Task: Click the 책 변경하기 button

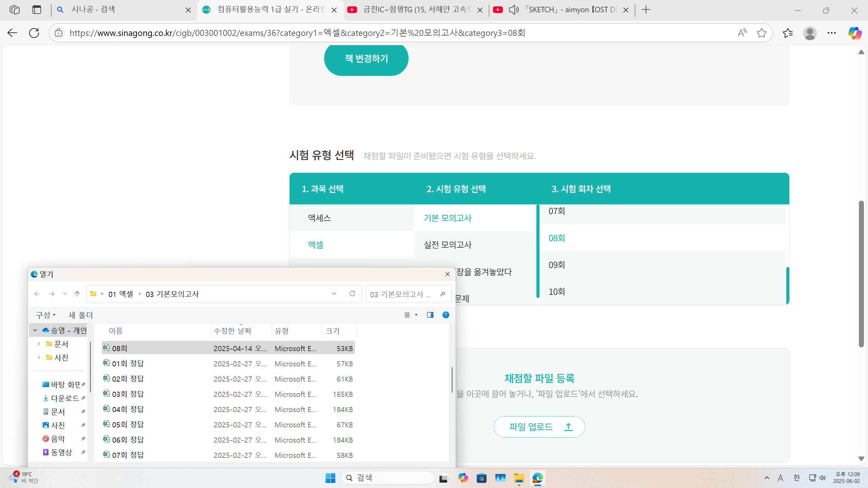Action: point(366,58)
